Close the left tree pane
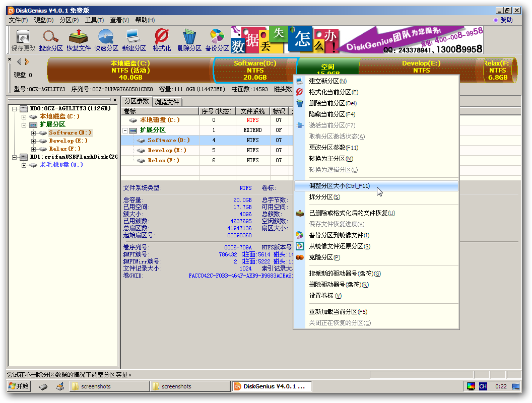Image resolution: width=532 pixels, height=403 pixels. point(115,100)
